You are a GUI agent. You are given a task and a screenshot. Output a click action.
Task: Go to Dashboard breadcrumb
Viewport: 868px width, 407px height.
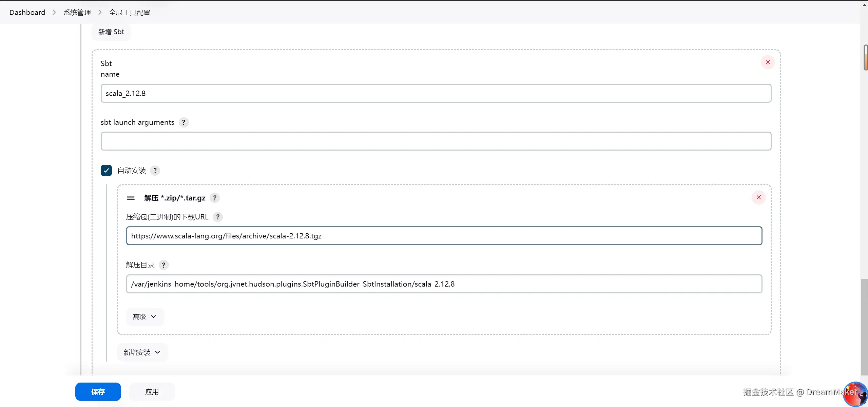click(x=27, y=13)
